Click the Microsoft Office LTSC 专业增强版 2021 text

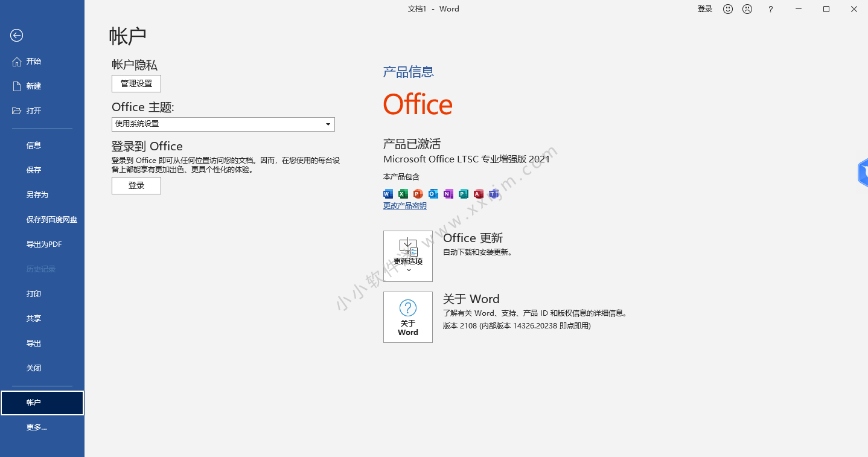467,159
